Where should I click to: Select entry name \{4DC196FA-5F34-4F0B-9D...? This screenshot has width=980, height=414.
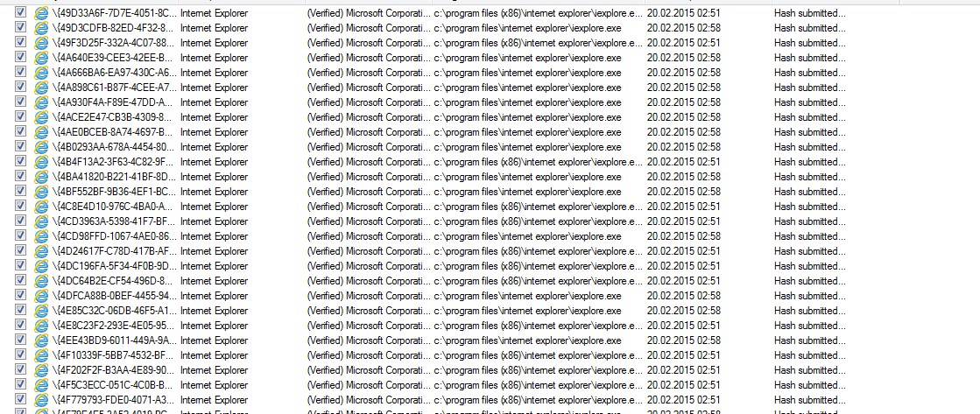[x=115, y=267]
